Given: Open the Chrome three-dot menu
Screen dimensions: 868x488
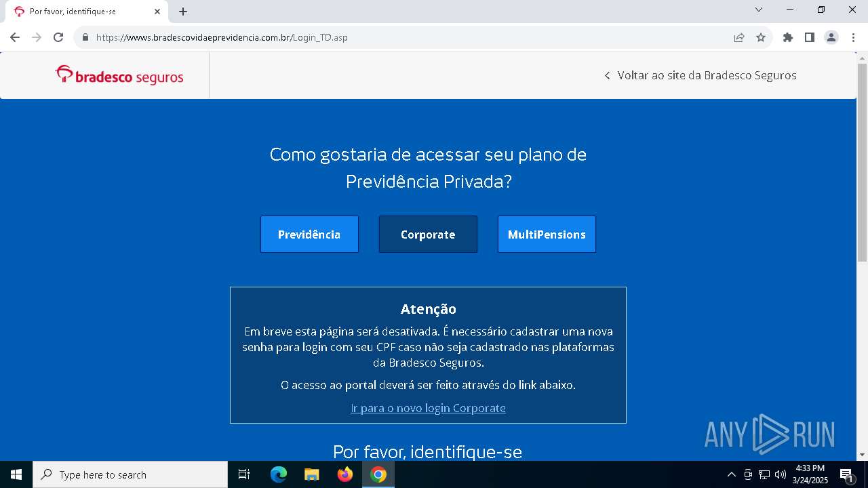Looking at the screenshot, I should [853, 37].
